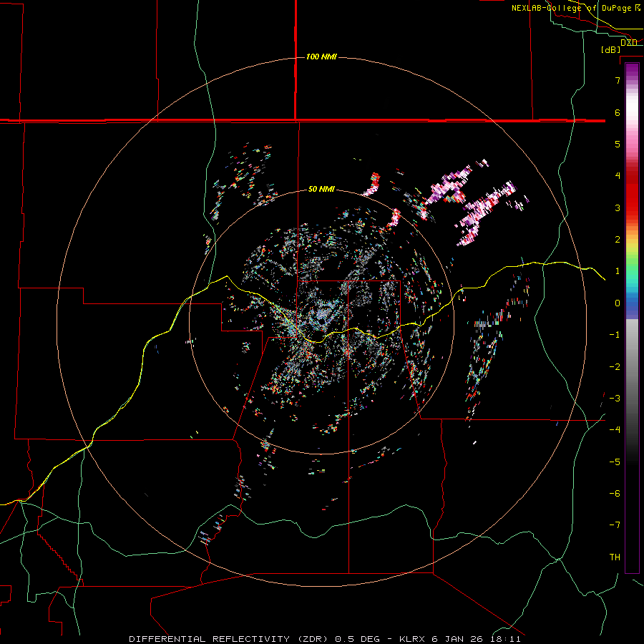The height and width of the screenshot is (644, 644).
Task: Click the "0.5 DEG" elevation angle text
Action: [359, 639]
